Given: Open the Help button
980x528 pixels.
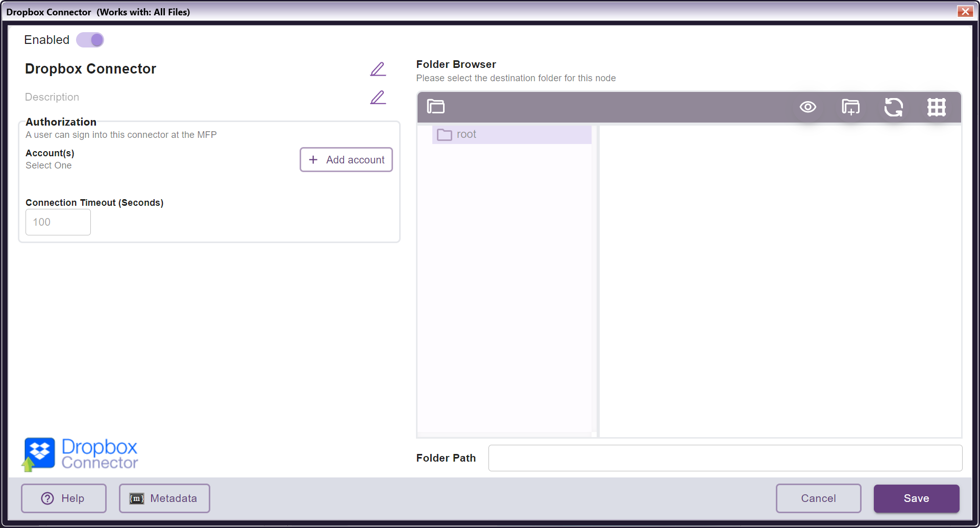Looking at the screenshot, I should point(64,498).
